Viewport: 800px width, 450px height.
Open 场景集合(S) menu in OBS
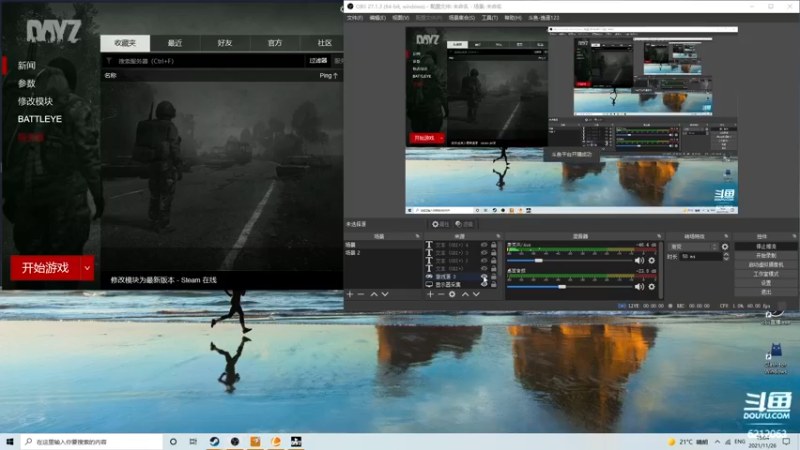tap(461, 18)
